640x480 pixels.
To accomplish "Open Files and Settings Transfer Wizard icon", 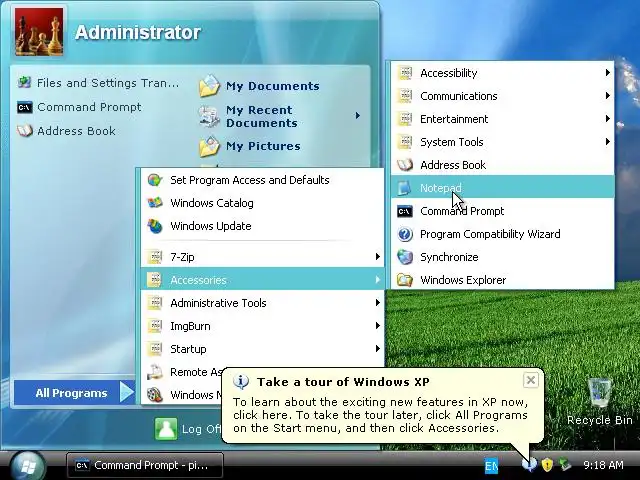I will coord(24,82).
